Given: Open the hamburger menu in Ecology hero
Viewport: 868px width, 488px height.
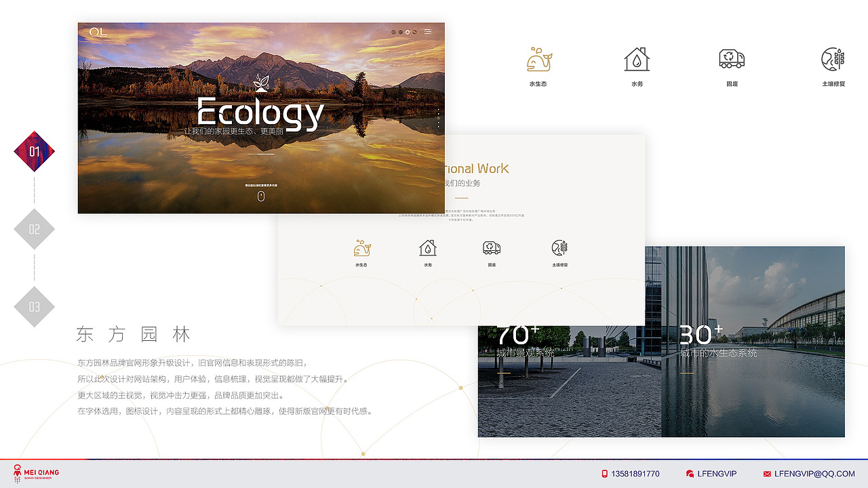Looking at the screenshot, I should pos(428,32).
